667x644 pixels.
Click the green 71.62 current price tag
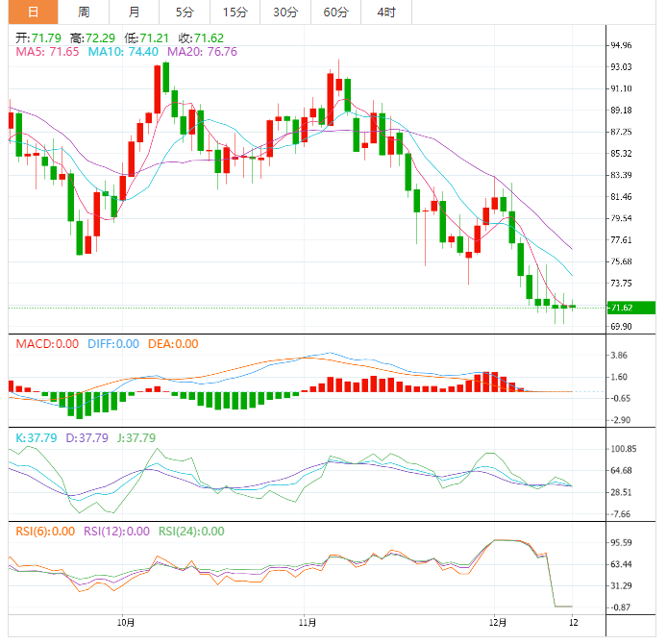point(631,308)
